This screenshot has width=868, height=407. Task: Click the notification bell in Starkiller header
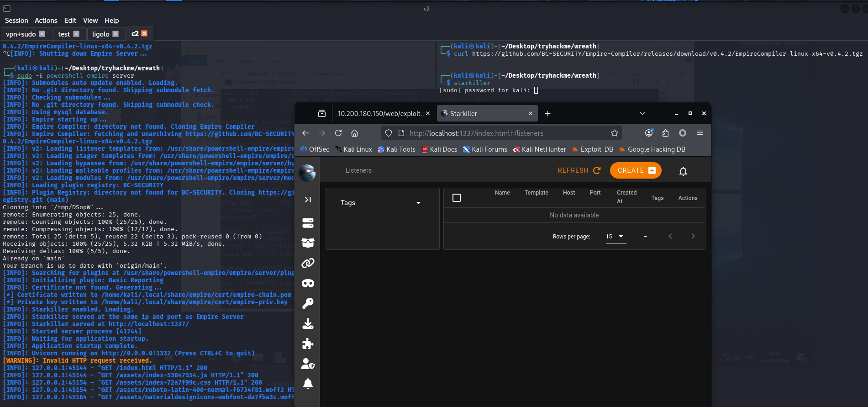click(x=683, y=171)
